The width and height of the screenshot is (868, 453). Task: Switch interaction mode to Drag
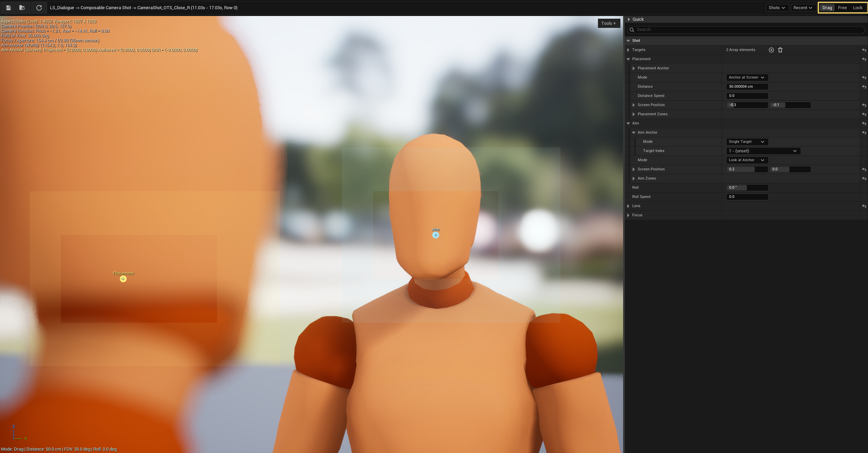tap(827, 7)
